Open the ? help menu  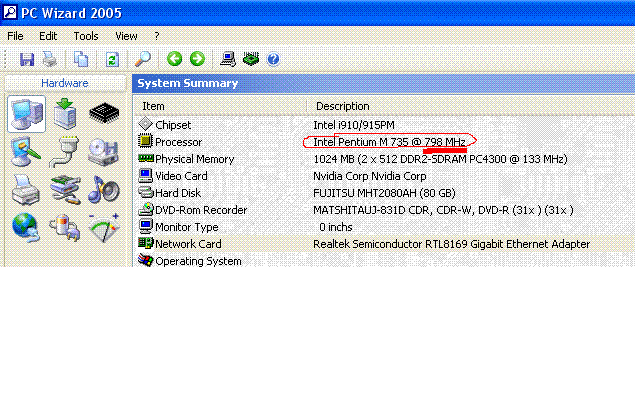(157, 36)
